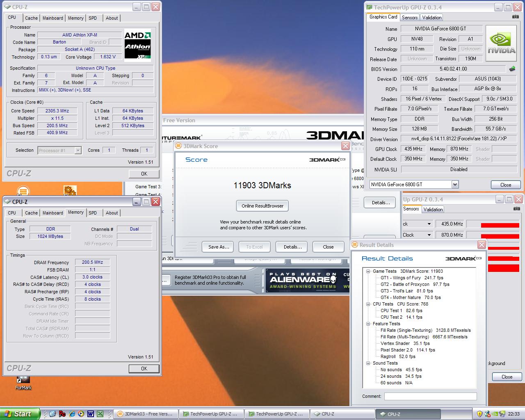
Task: Click the security shield tray icon
Action: coord(479,414)
